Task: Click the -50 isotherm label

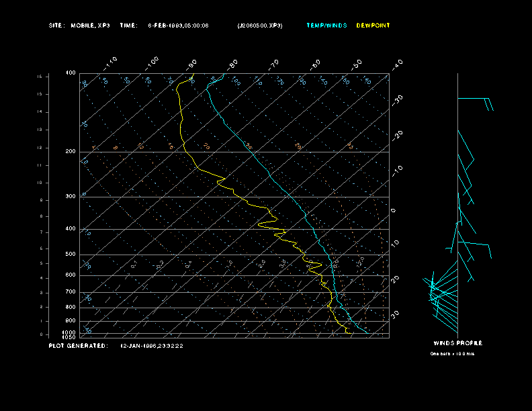Action: point(356,64)
